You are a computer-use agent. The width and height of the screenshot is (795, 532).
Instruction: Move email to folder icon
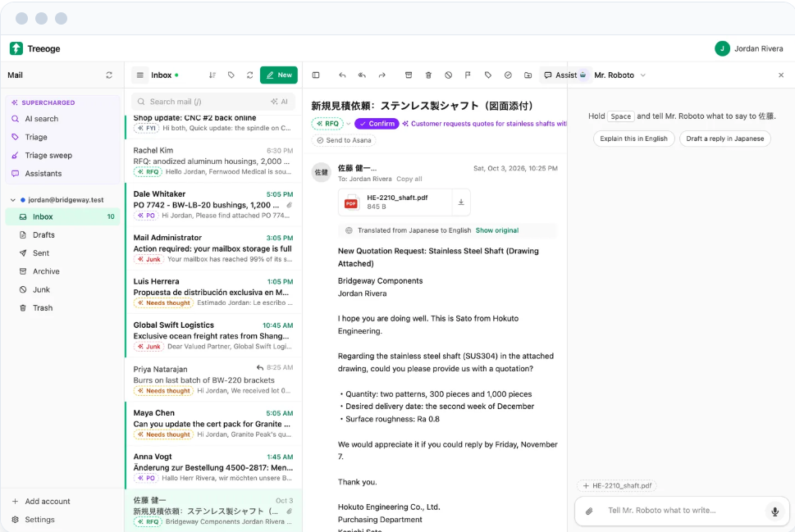point(528,75)
